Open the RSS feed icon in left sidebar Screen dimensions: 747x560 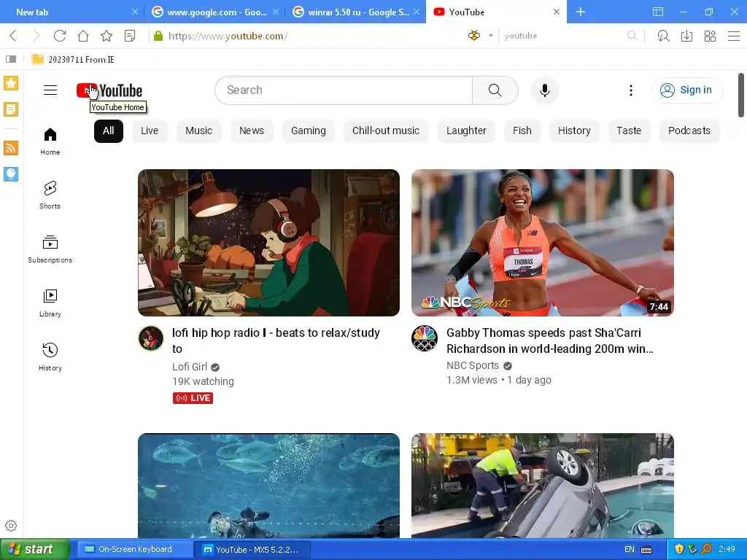(11, 147)
